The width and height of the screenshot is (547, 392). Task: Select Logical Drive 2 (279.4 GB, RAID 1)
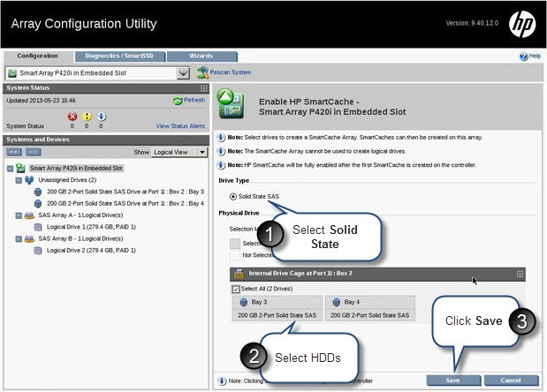91,251
